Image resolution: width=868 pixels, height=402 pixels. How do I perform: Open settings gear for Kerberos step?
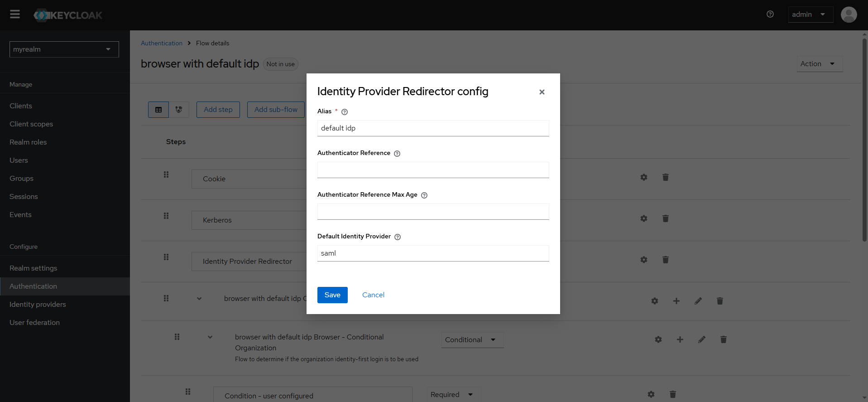click(x=644, y=218)
